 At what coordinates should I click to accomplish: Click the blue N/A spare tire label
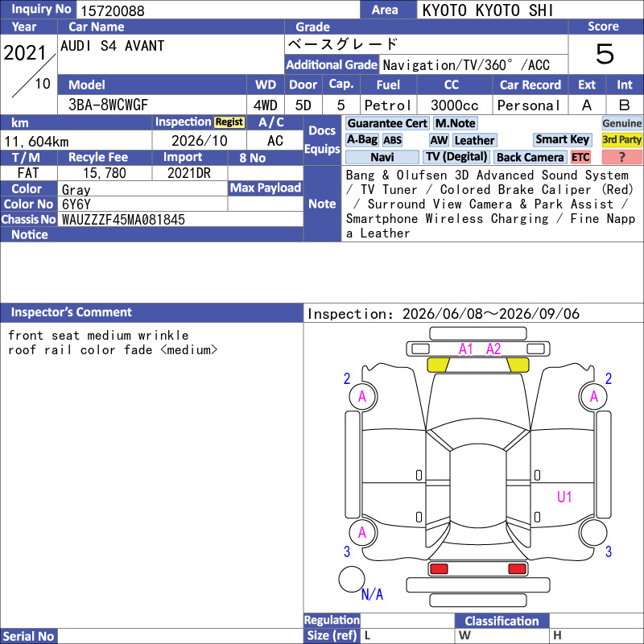372,594
